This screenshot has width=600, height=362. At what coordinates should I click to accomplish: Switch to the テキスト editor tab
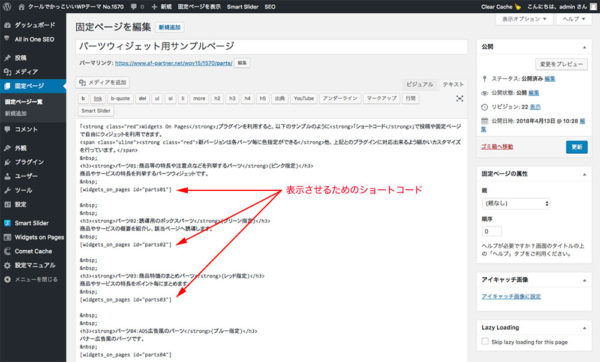(453, 84)
